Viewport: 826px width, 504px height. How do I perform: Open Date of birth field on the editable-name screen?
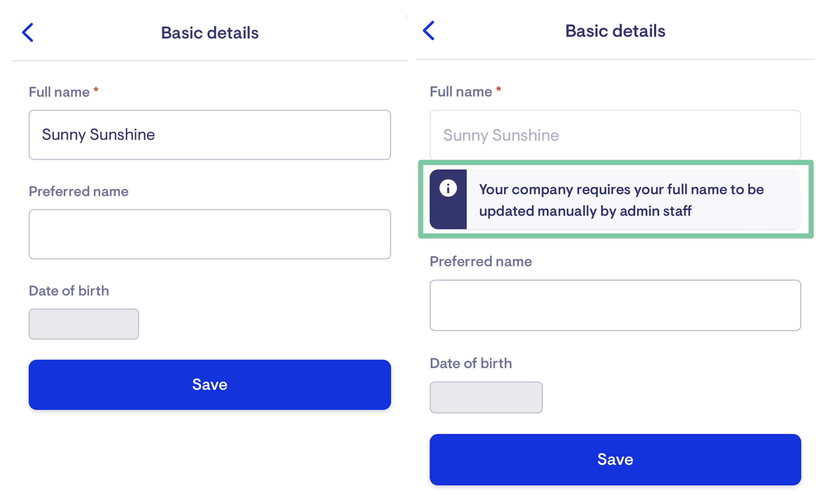click(84, 324)
